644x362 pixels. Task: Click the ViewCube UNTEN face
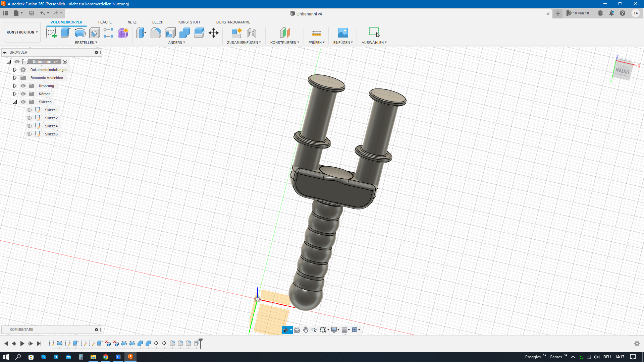point(623,71)
